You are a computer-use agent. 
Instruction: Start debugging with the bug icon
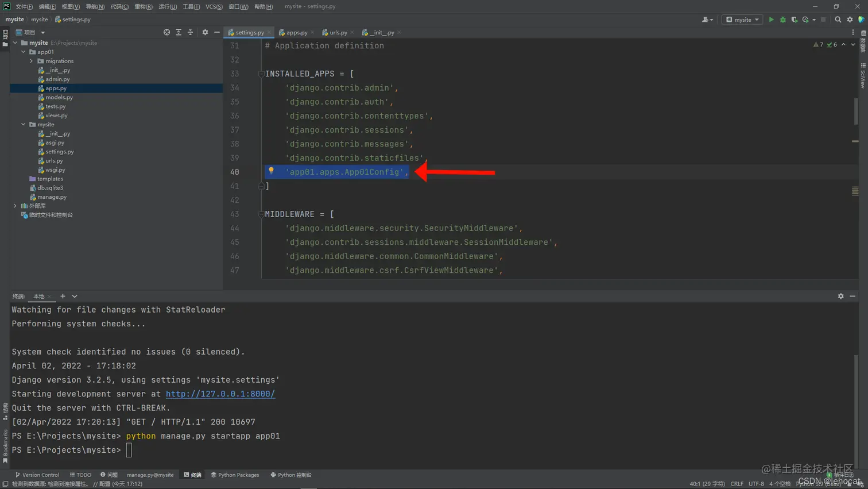click(782, 20)
